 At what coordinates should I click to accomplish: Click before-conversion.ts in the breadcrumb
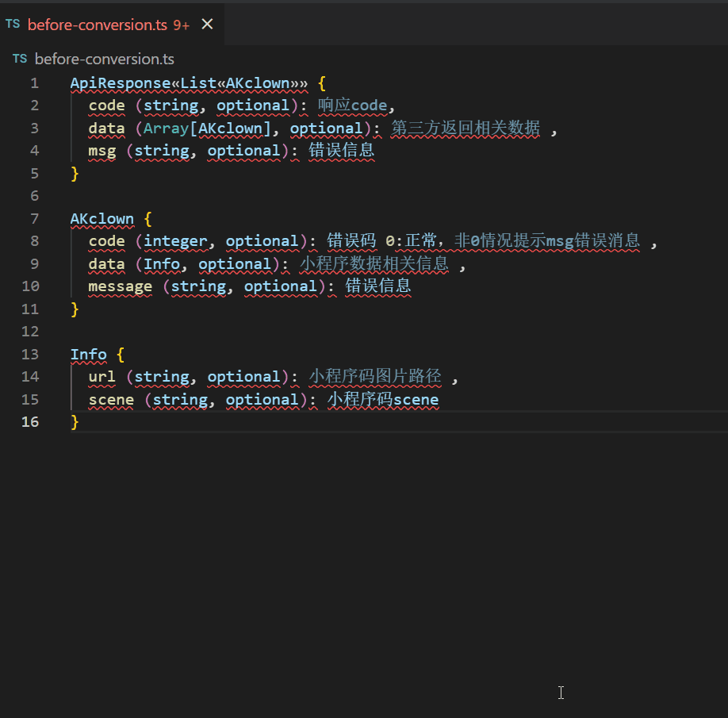pyautogui.click(x=104, y=60)
